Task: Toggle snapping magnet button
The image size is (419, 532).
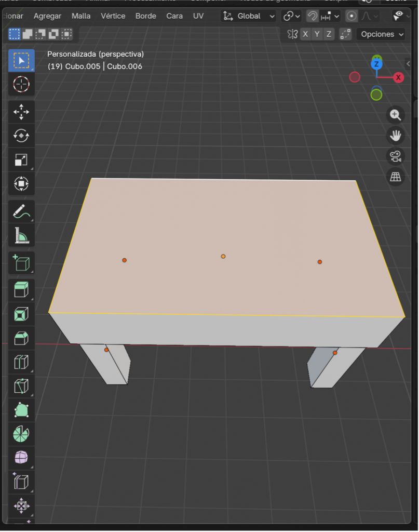Action: coord(312,16)
